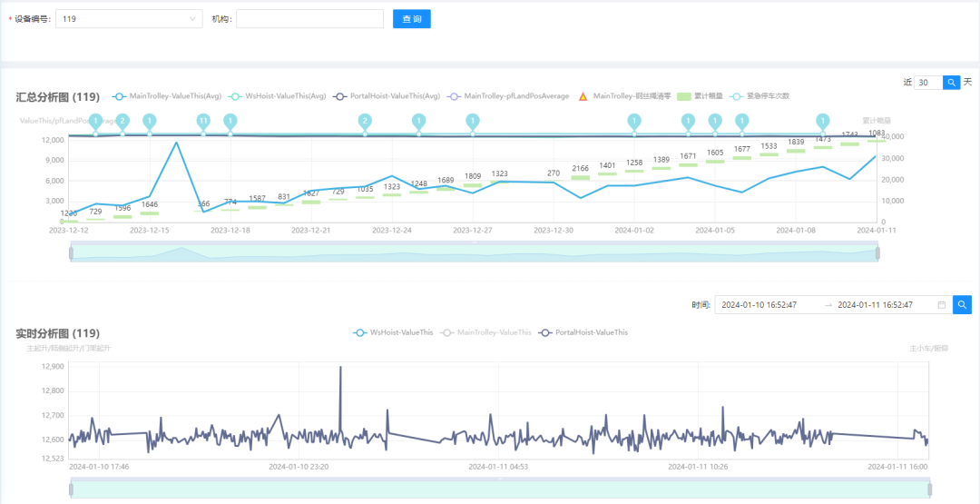Toggle MainTrolley-ValueThis(Avg) legend series

[x=167, y=96]
